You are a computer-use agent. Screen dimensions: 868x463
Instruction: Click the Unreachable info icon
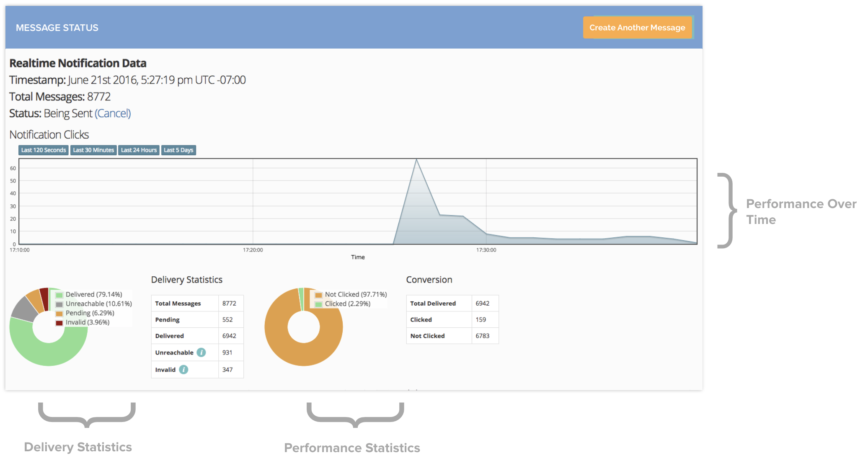click(201, 352)
